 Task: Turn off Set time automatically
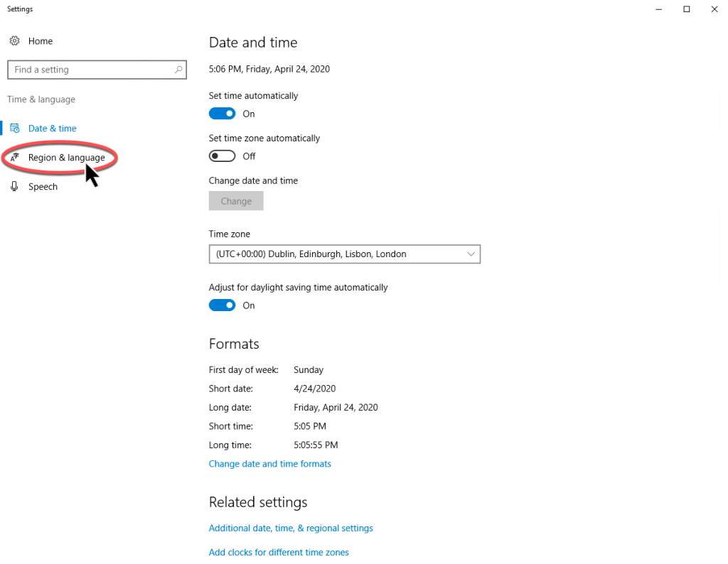222,114
